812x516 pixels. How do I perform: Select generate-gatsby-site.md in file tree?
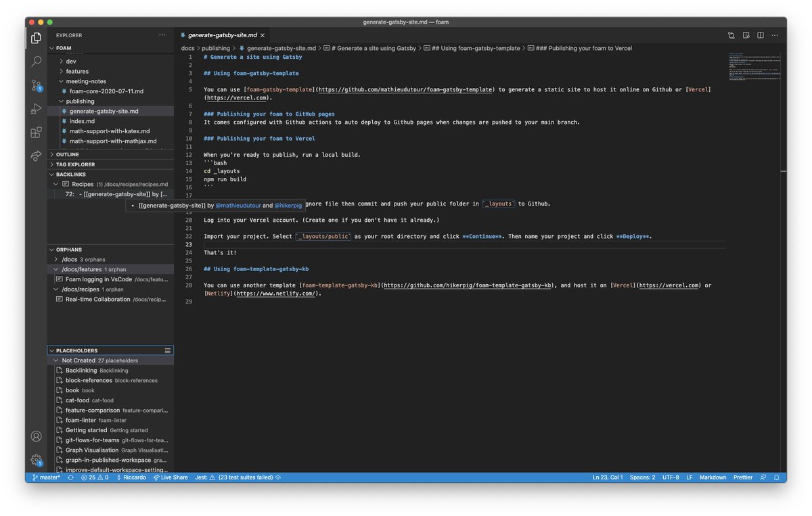pos(110,111)
